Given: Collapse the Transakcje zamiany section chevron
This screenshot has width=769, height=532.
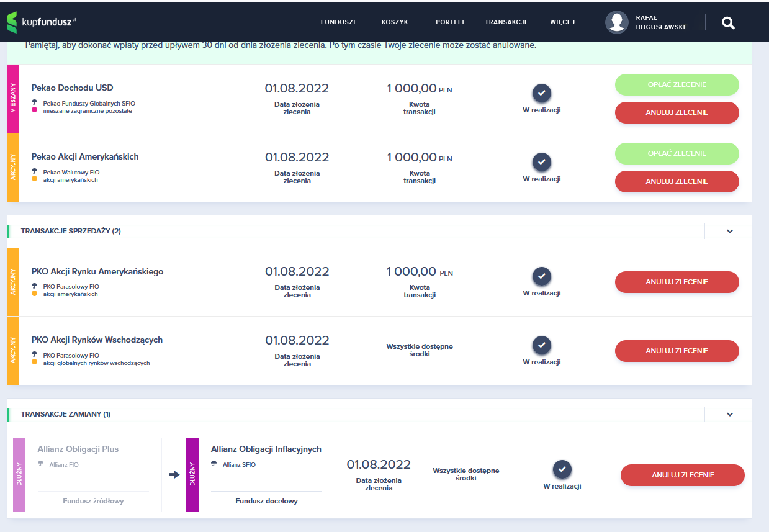Looking at the screenshot, I should click(730, 415).
